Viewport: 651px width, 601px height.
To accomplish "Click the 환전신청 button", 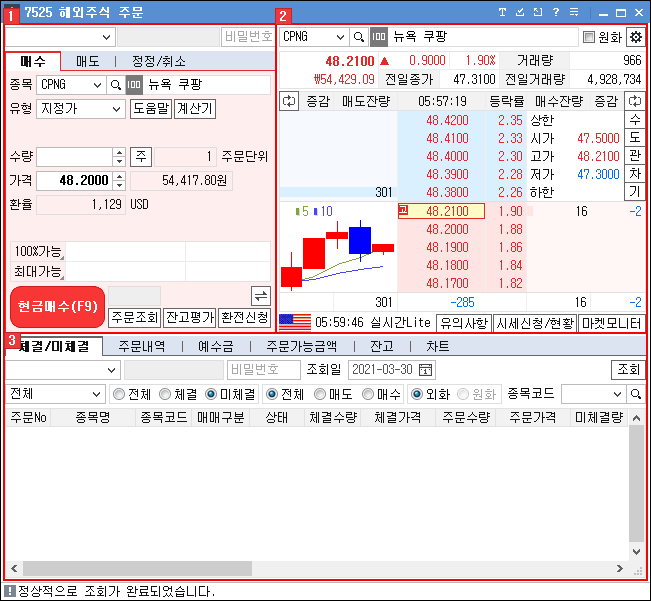I will 245,318.
